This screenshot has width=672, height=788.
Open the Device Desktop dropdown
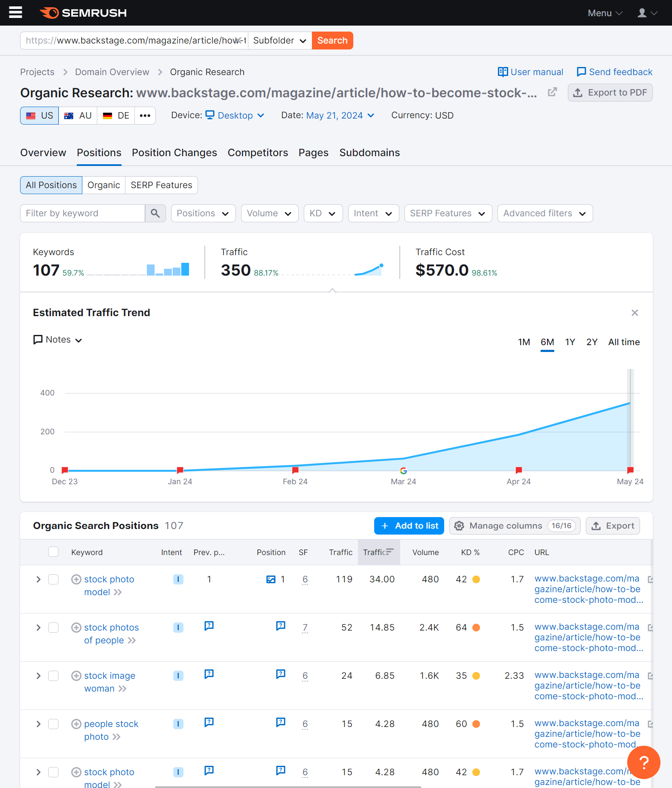(x=235, y=116)
